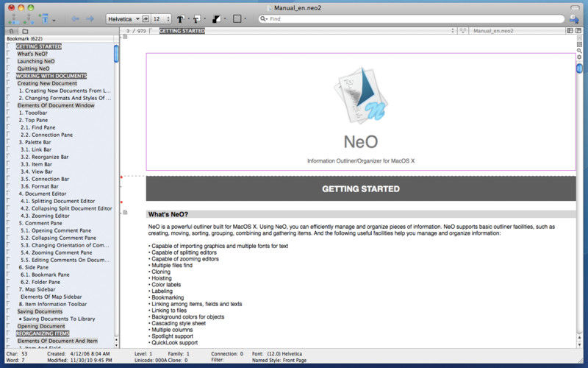The height and width of the screenshot is (368, 588).
Task: Go back with the left arrow icon
Action: click(75, 19)
